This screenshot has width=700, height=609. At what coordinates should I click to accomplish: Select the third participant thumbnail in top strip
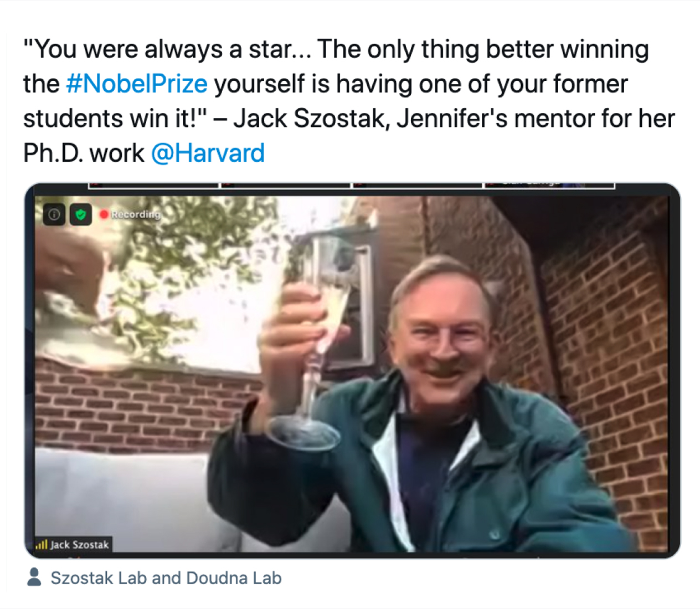418,186
